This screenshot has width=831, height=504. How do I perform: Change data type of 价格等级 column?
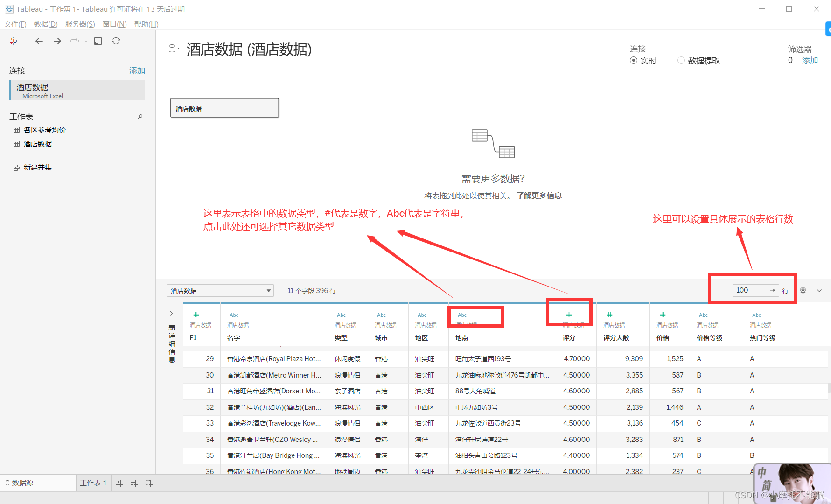coord(704,315)
